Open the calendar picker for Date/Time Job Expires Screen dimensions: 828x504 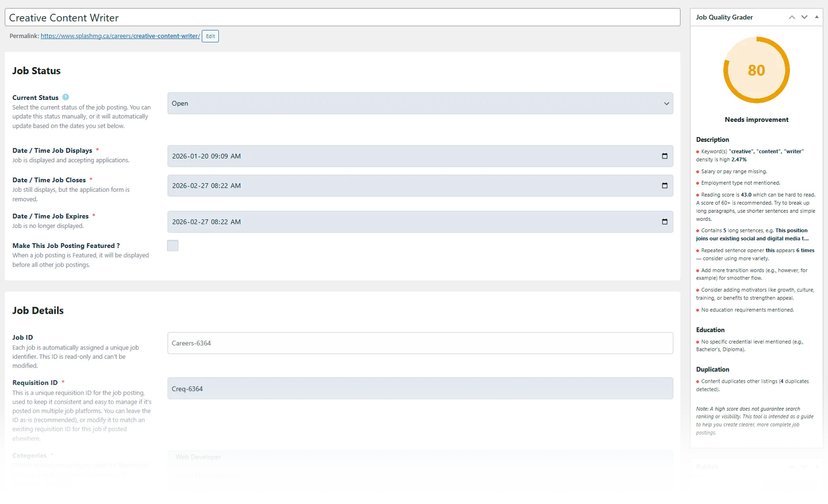[664, 221]
